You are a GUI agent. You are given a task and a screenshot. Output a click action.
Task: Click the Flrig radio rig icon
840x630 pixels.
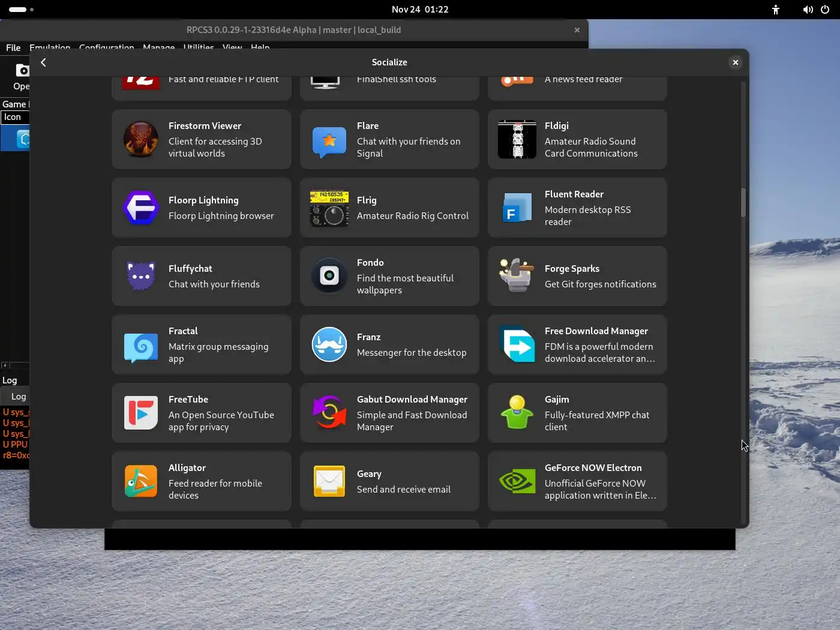tap(329, 208)
